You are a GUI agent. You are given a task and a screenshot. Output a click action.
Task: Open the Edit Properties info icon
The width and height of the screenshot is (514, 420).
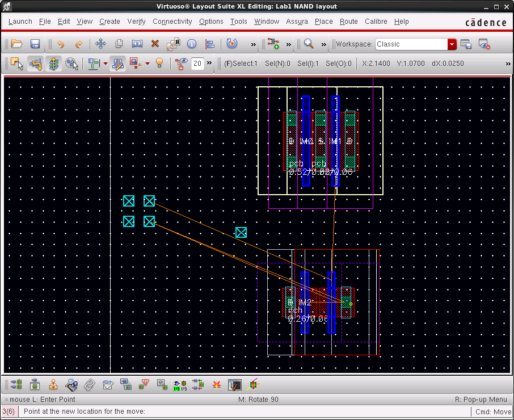(192, 44)
